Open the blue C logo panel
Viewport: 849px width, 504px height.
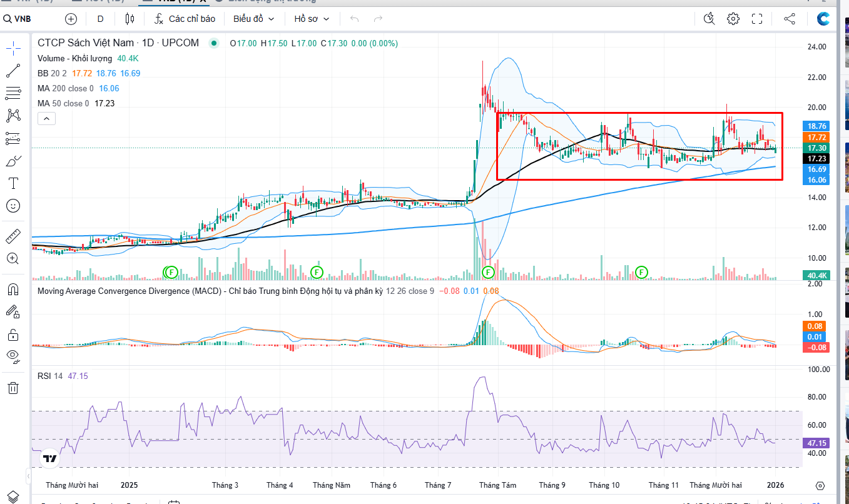tap(823, 19)
